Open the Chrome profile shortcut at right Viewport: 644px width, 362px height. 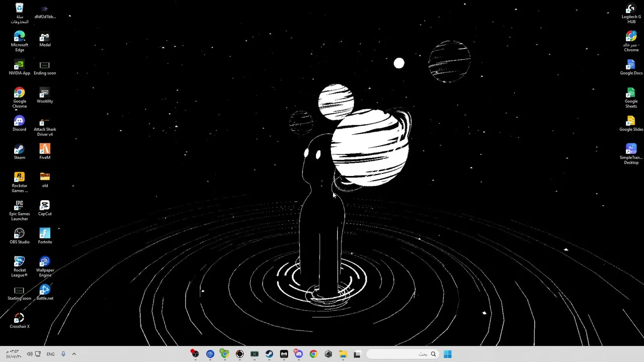click(x=631, y=42)
